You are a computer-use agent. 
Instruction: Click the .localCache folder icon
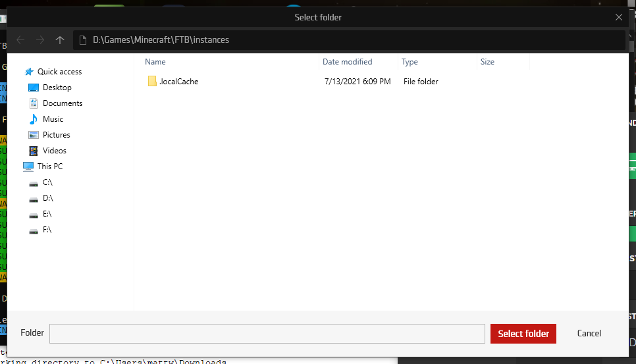152,81
